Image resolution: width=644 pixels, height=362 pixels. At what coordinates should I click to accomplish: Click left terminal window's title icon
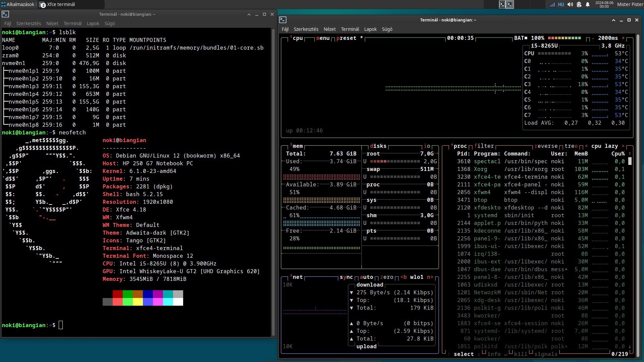pyautogui.click(x=5, y=14)
